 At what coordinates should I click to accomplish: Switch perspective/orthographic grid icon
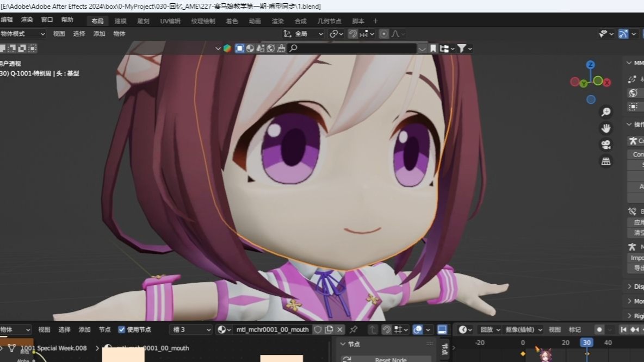point(606,161)
